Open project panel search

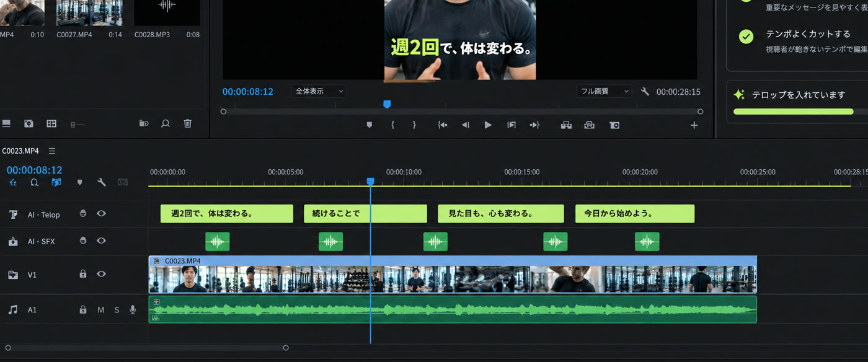[166, 124]
